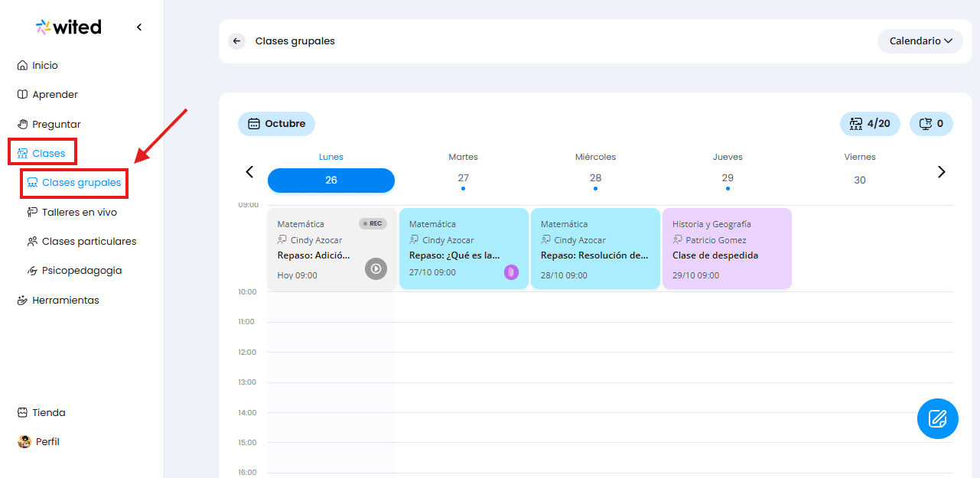Screen dimensions: 980x478
Task: Open the Clase de despedida card
Action: tap(727, 249)
